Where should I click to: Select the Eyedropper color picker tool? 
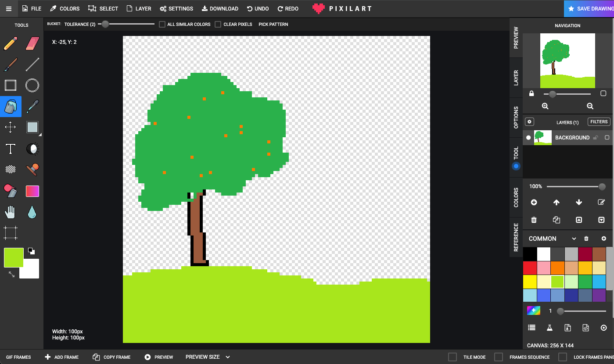32,107
